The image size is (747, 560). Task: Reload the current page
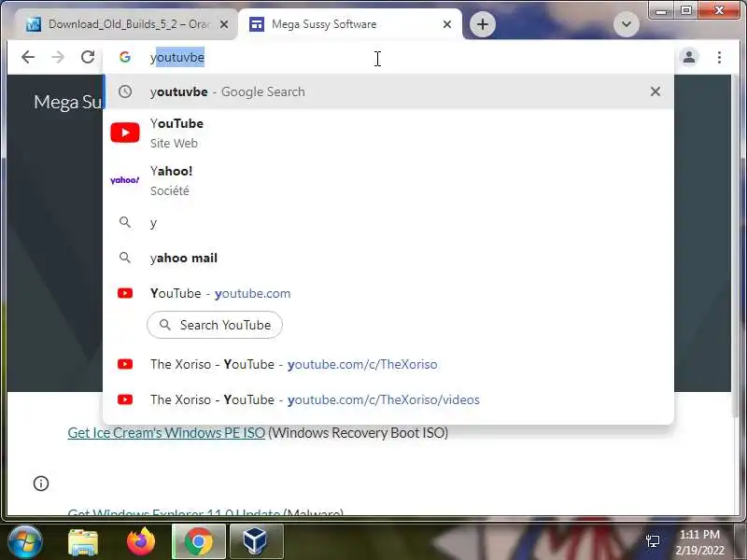(x=88, y=57)
